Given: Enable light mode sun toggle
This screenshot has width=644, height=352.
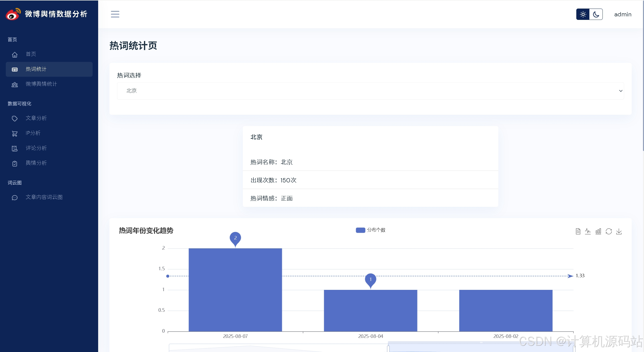Looking at the screenshot, I should [x=583, y=14].
